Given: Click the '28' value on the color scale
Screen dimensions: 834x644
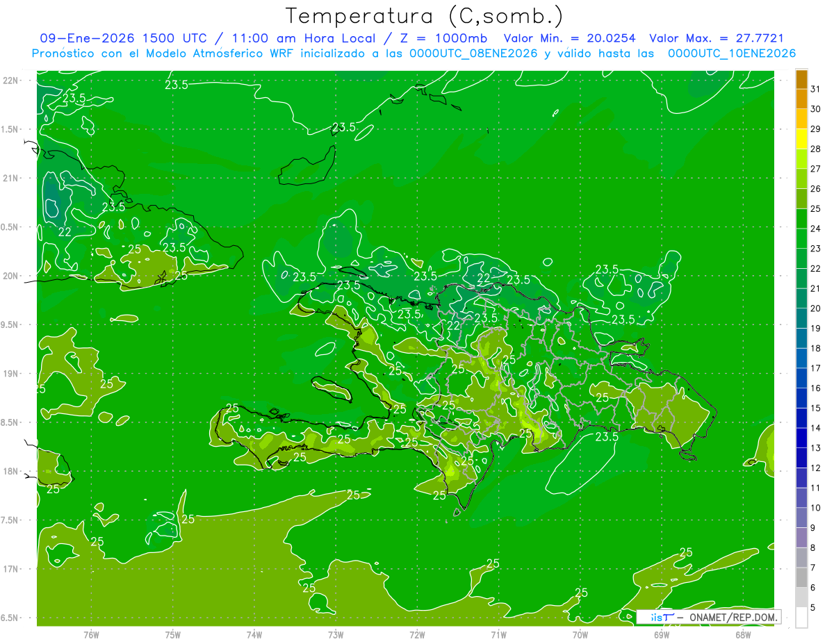Looking at the screenshot, I should click(x=816, y=149).
